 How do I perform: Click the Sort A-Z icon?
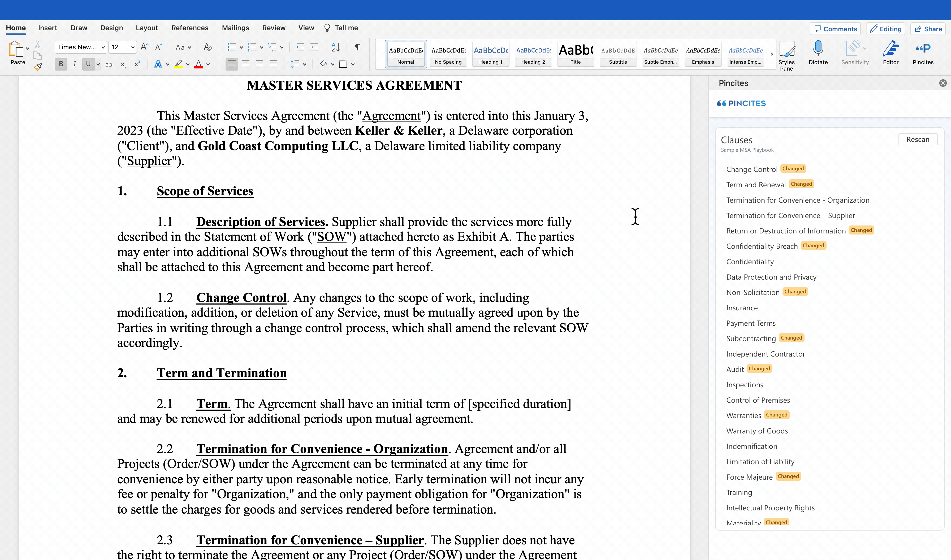point(335,47)
